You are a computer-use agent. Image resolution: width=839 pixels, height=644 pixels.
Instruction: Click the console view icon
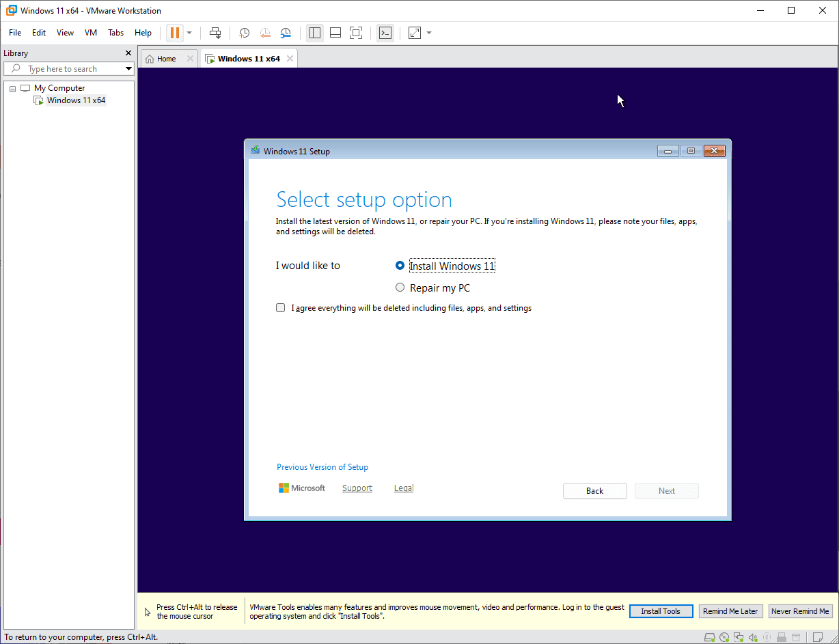385,33
